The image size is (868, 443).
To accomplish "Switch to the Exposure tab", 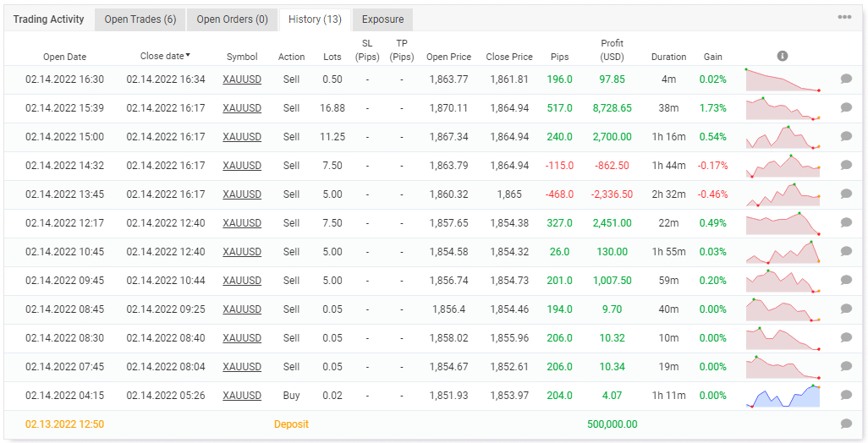I will pos(382,19).
